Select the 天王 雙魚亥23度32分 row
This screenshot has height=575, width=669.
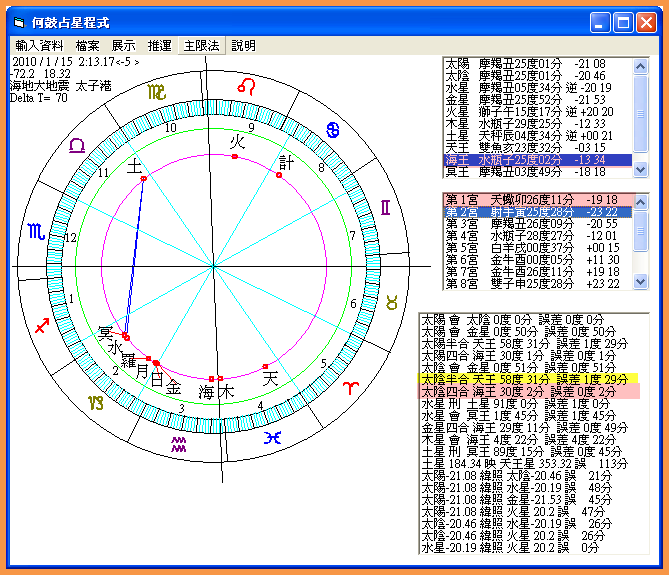[537, 148]
